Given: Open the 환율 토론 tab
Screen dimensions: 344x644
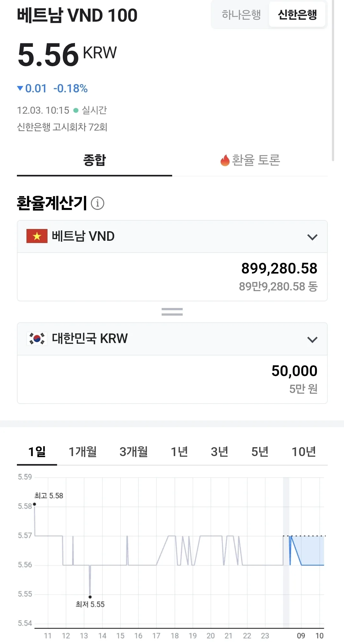Looking at the screenshot, I should [250, 160].
